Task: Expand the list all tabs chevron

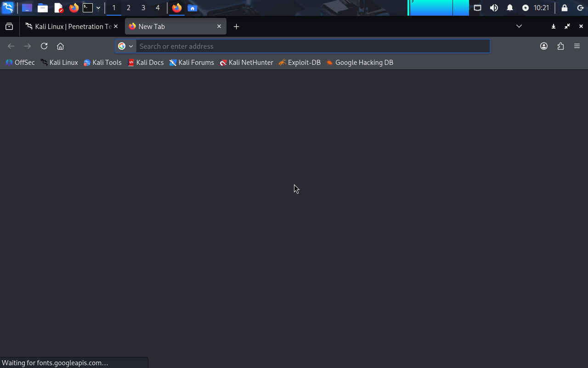Action: tap(519, 27)
